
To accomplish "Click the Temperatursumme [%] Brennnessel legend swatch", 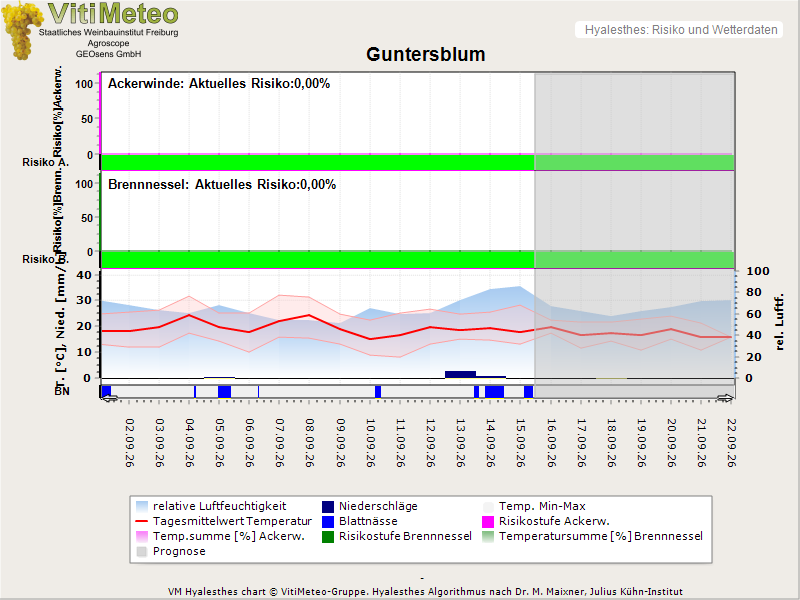I will [x=488, y=536].
